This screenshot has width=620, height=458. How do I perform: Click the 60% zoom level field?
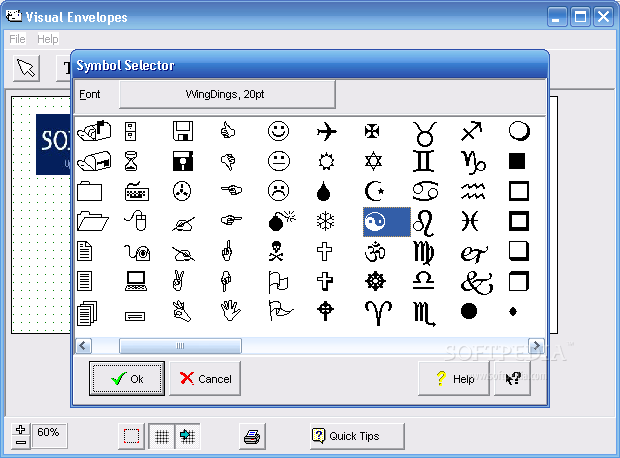(49, 435)
